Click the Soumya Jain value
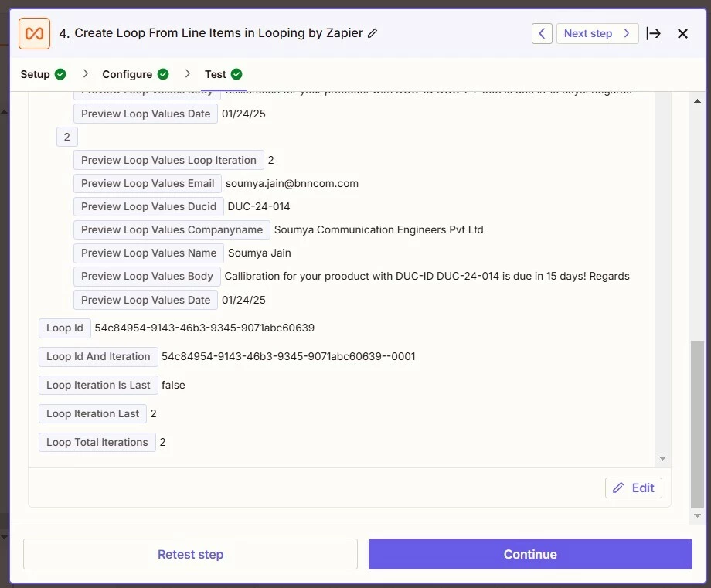Viewport: 711px width, 588px height. tap(260, 253)
